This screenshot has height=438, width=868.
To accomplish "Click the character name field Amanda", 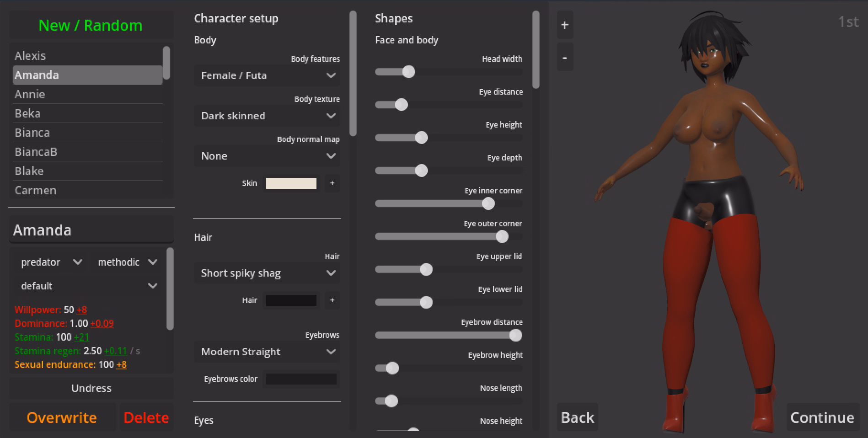I will pyautogui.click(x=91, y=230).
